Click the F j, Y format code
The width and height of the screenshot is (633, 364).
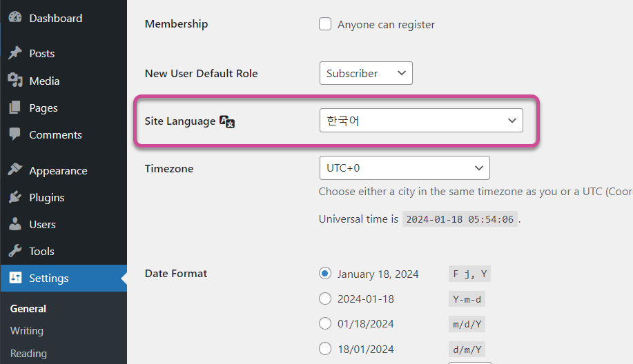tap(469, 274)
